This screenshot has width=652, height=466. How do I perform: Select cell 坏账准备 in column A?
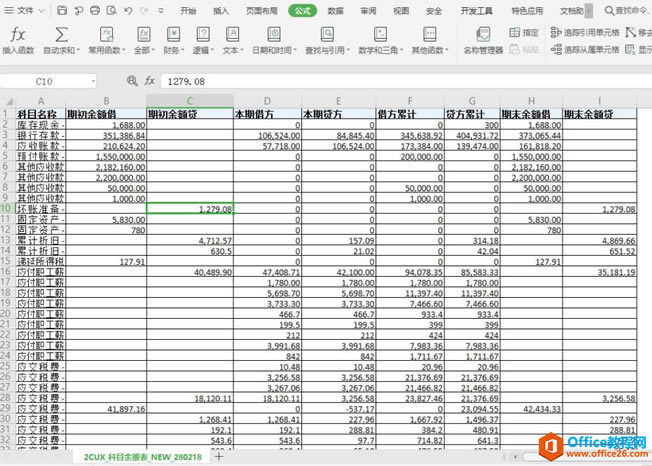click(40, 209)
